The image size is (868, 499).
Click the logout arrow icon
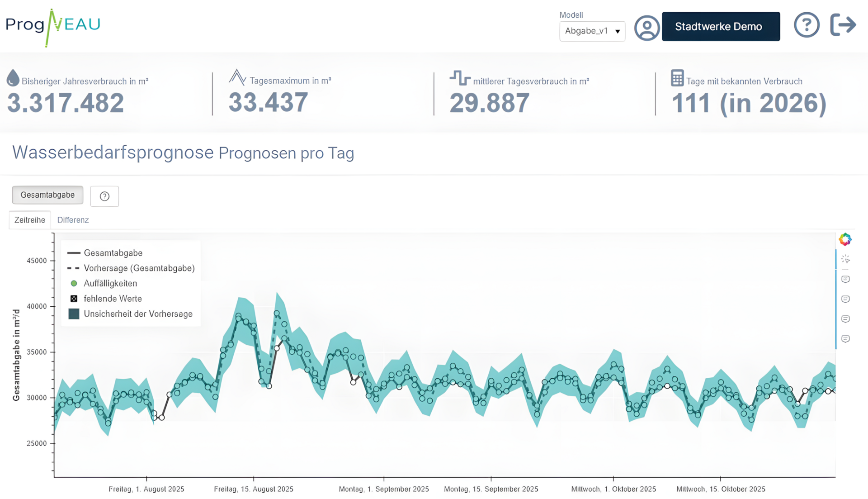[843, 24]
